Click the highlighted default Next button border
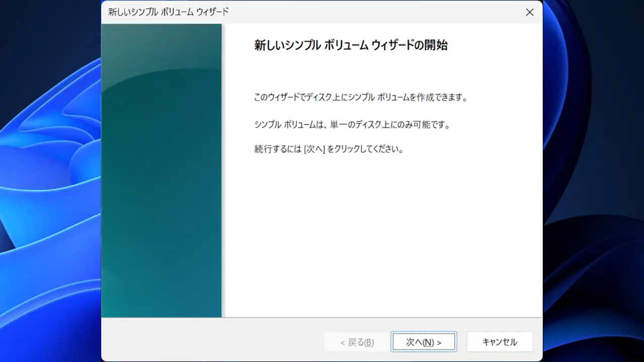The height and width of the screenshot is (362, 644). point(424,332)
